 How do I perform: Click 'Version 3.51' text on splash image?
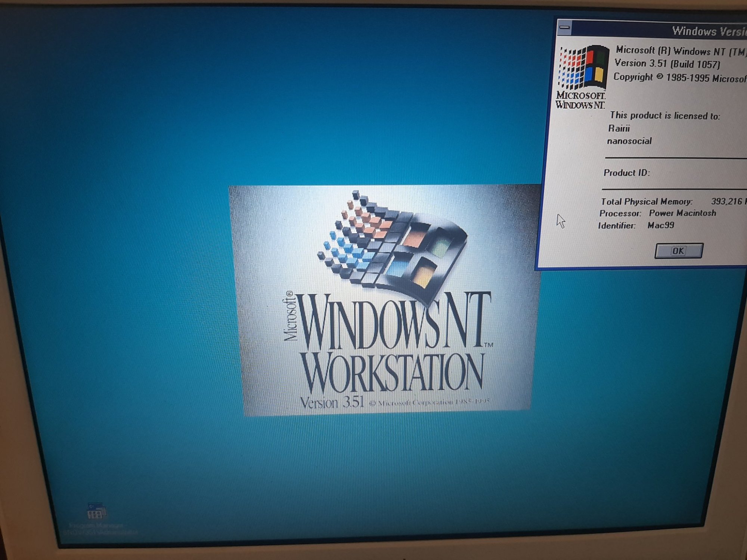point(332,402)
